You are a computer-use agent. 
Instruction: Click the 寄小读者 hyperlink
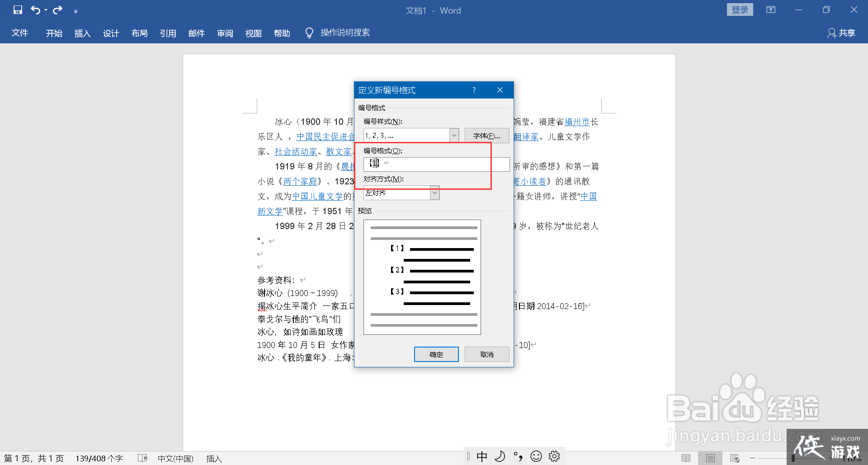coord(530,181)
